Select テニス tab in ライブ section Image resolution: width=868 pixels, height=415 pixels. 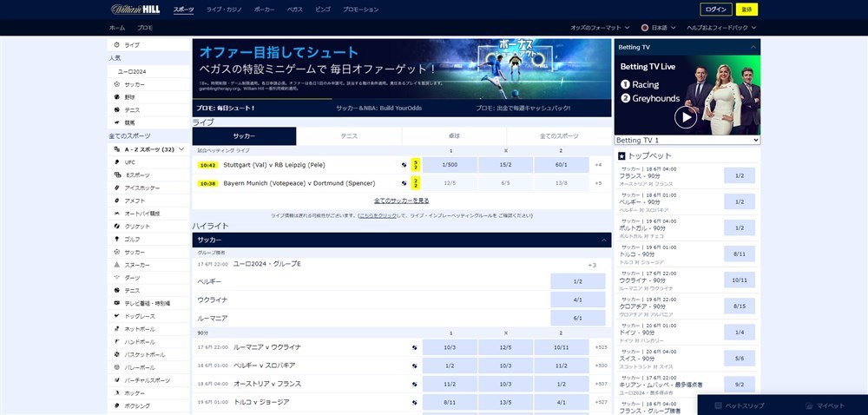pos(349,136)
